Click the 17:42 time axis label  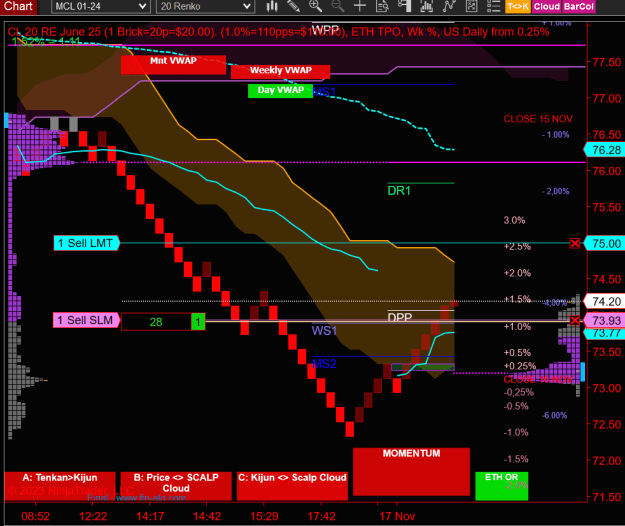point(321,516)
